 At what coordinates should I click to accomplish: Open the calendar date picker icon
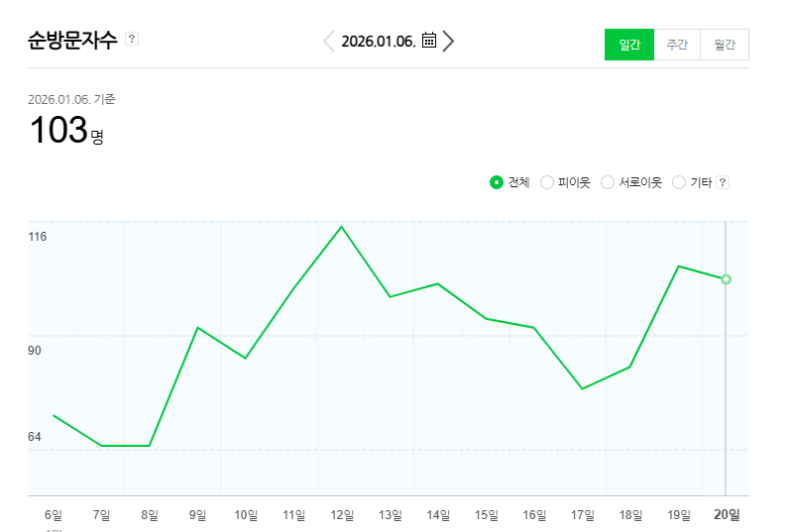click(429, 41)
